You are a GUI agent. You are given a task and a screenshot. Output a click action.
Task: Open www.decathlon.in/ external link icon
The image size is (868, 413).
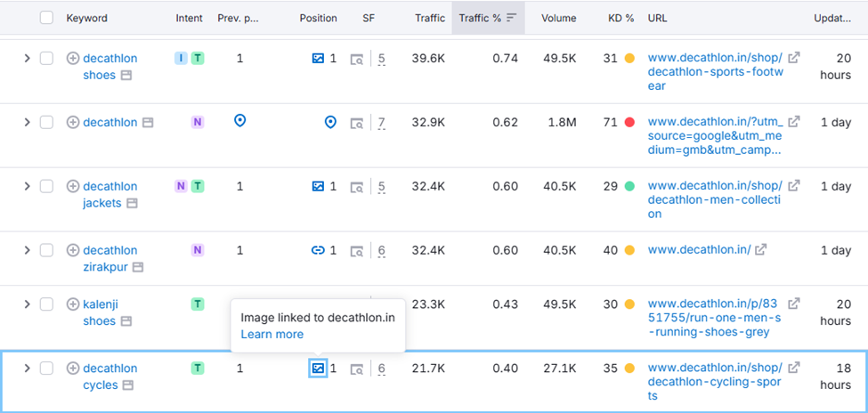click(761, 250)
